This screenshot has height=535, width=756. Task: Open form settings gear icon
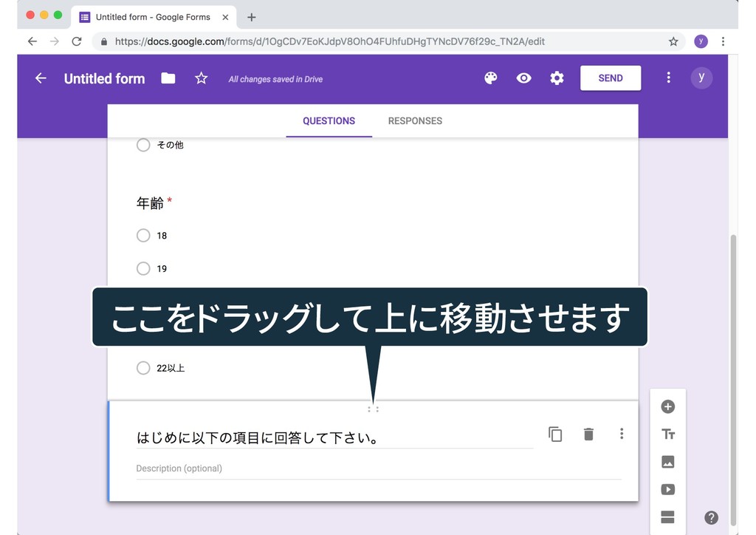pos(557,78)
